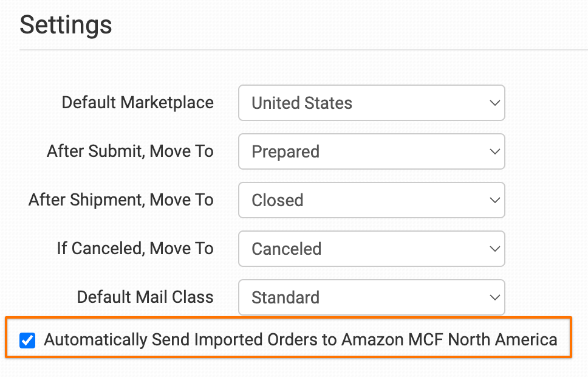588x377 pixels.
Task: Expand the After Submit, Move To dropdown
Action: [371, 151]
